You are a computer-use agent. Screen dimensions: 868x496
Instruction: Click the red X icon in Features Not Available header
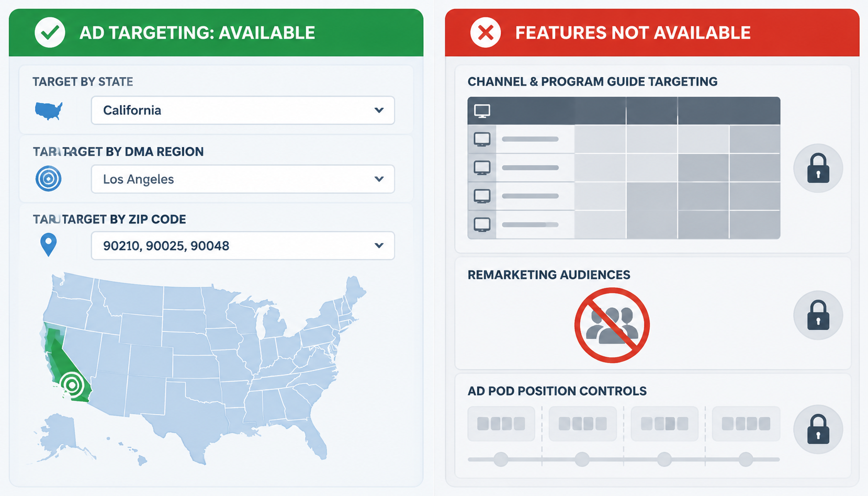[486, 32]
